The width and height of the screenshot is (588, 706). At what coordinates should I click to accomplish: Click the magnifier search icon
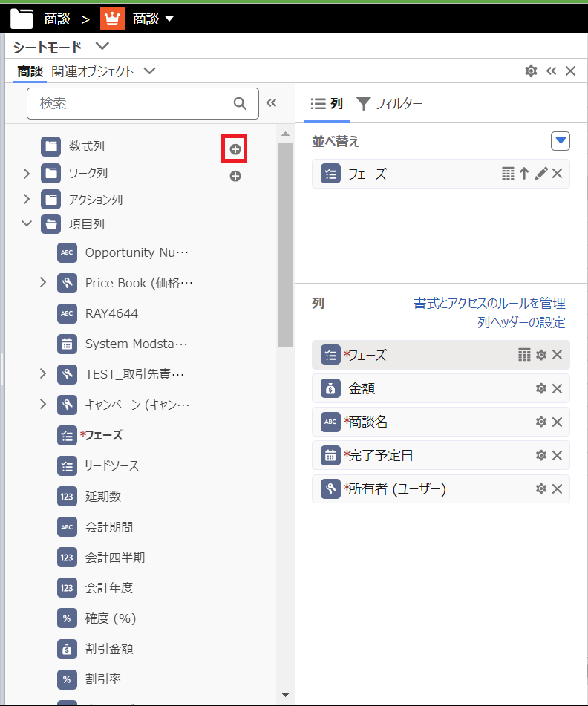click(240, 103)
